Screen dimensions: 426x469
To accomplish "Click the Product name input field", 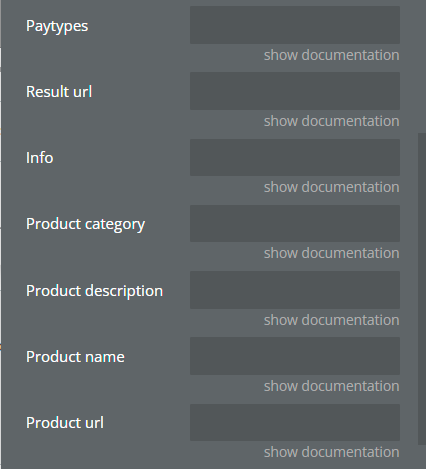I will 295,356.
